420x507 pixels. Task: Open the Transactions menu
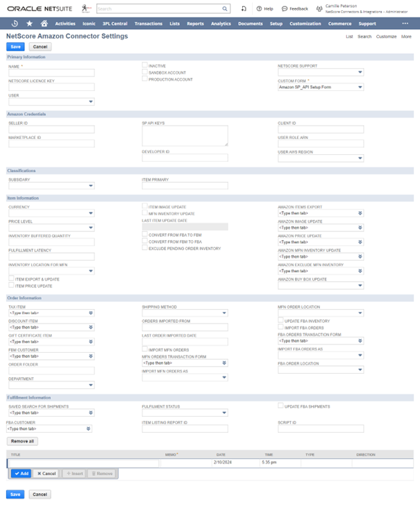click(149, 24)
